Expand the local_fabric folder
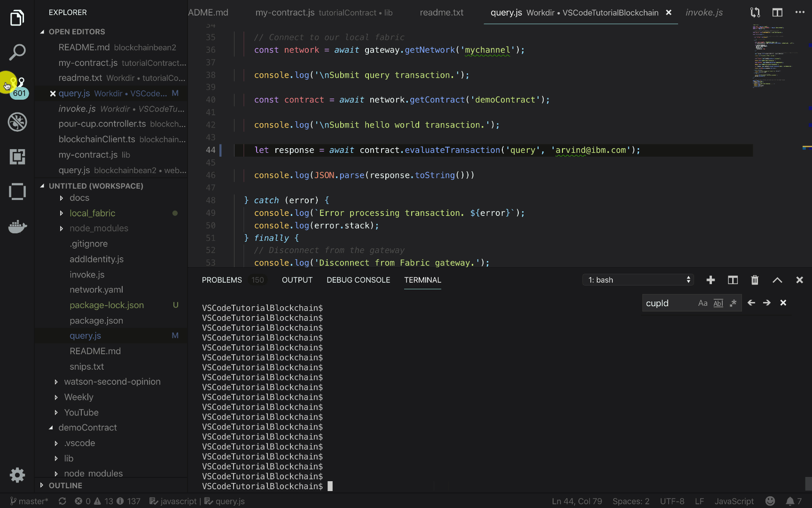 tap(92, 213)
